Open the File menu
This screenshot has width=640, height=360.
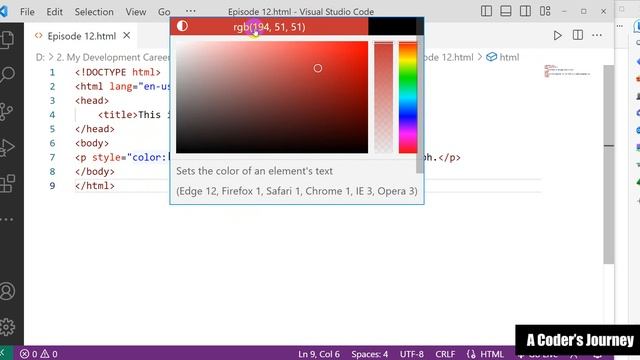pos(27,12)
